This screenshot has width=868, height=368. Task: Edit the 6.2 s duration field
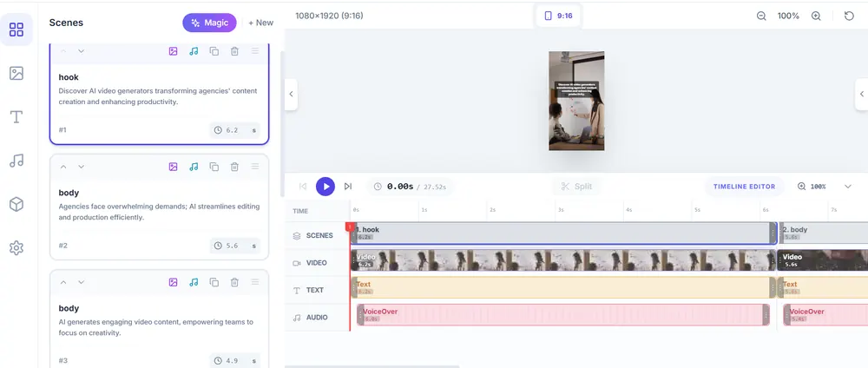(235, 130)
